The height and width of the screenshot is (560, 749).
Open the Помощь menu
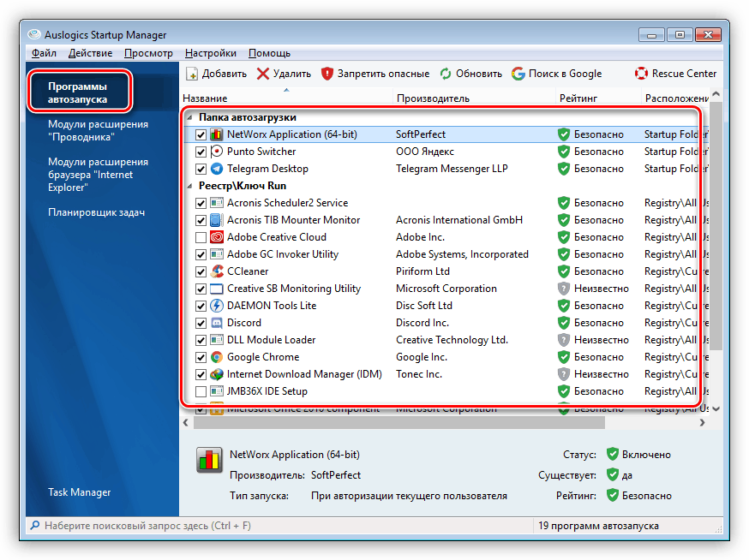pos(269,53)
